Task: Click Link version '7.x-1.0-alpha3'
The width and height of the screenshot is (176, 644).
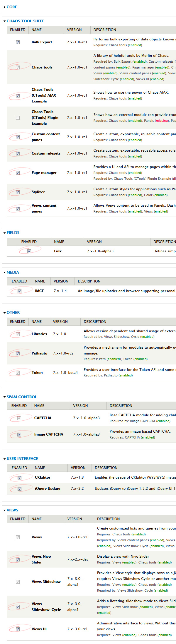Action: point(100,251)
